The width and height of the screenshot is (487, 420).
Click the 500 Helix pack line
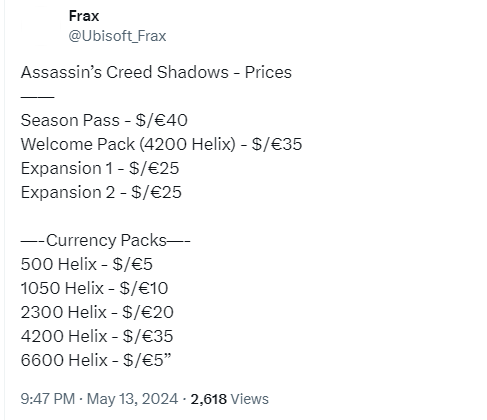click(x=87, y=264)
